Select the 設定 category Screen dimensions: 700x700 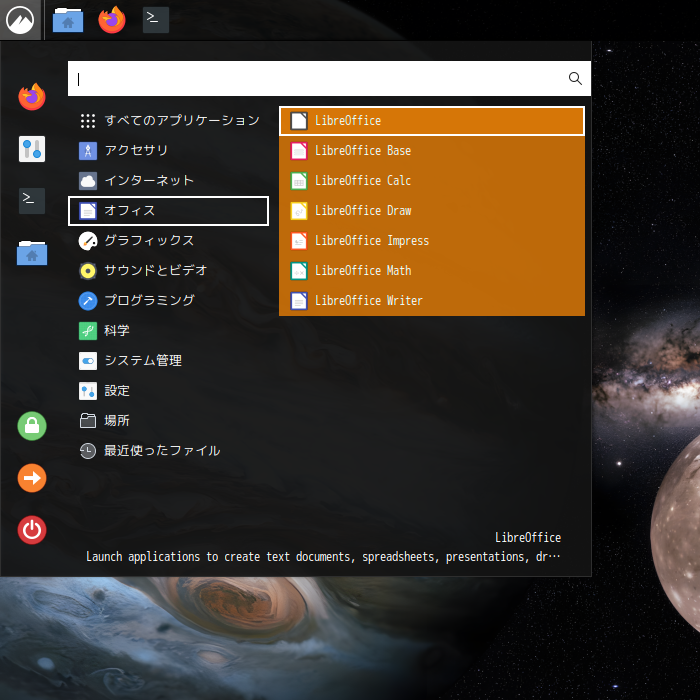point(169,391)
